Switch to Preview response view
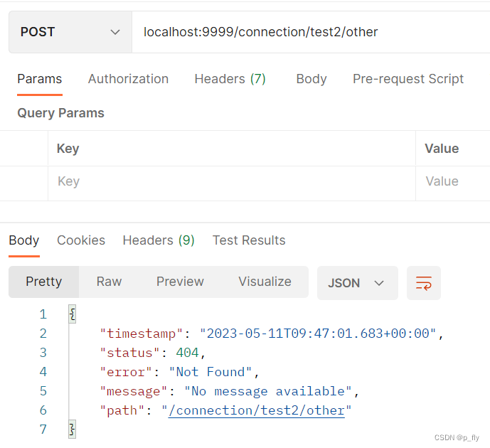The image size is (490, 448). (180, 282)
